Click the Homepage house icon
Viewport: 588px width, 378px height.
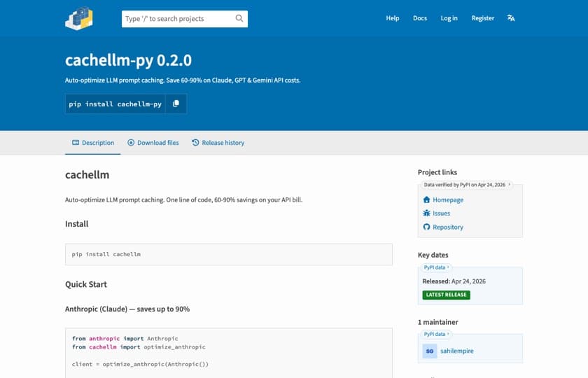(x=426, y=199)
